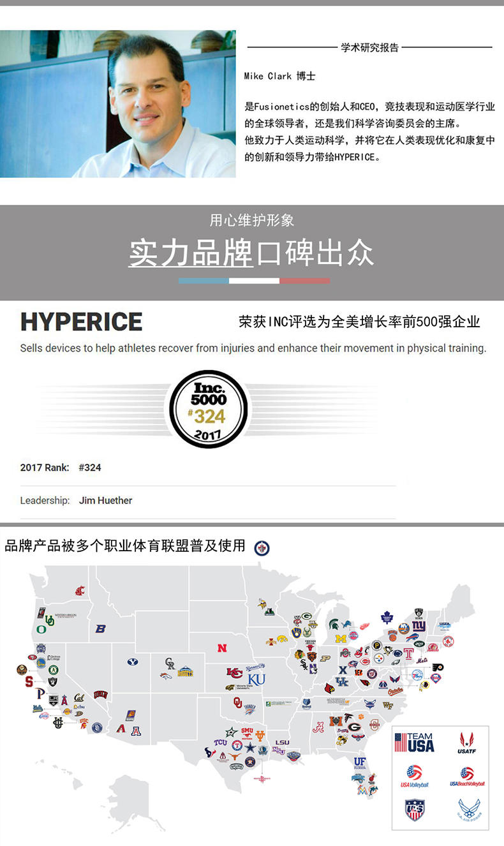504x846 pixels.
Task: Select the Golden State Warriors logo
Action: click(x=41, y=663)
